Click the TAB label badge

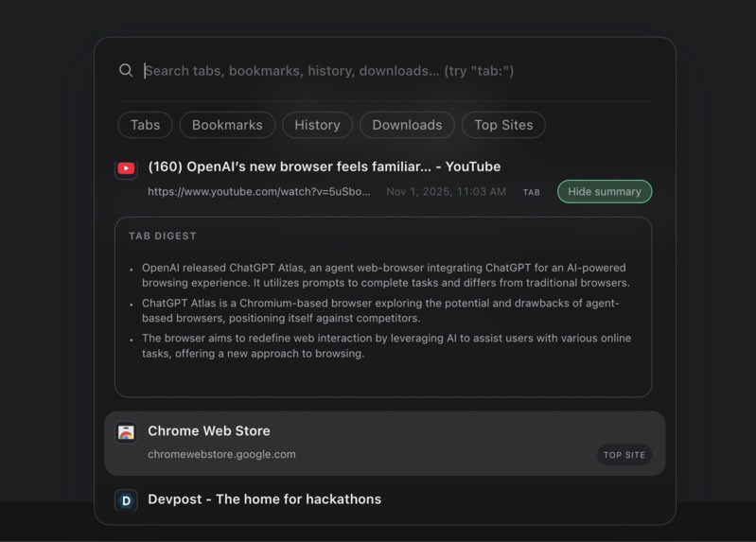click(532, 192)
